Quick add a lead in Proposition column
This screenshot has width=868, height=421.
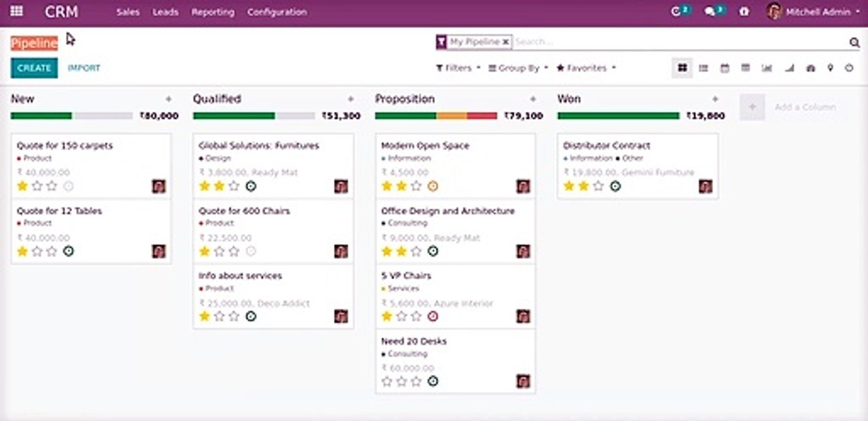pos(533,99)
